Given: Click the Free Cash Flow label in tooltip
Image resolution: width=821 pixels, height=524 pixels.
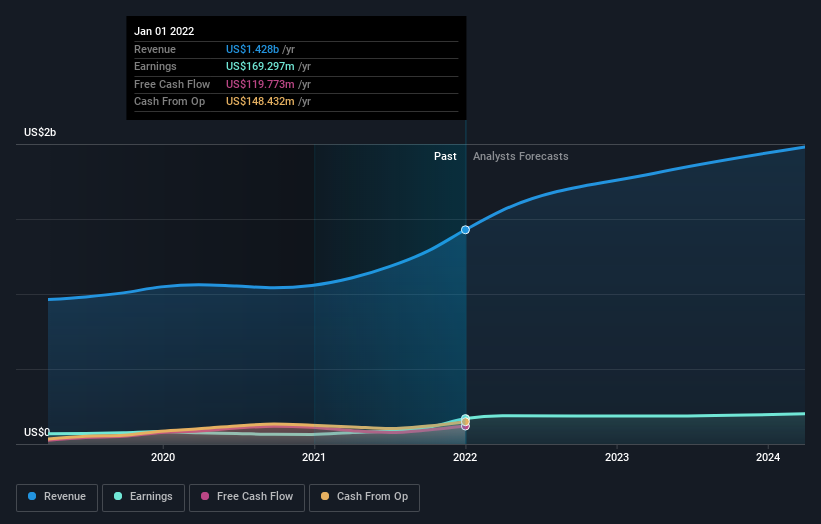Looking at the screenshot, I should (x=172, y=84).
